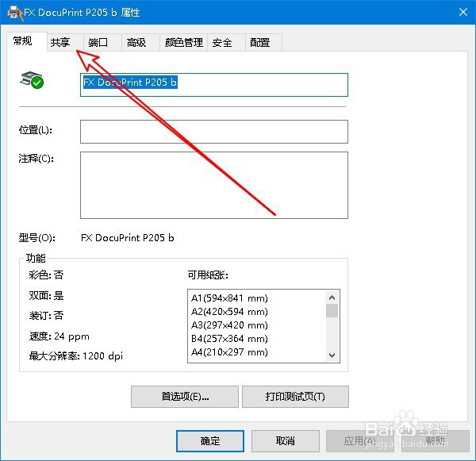The height and width of the screenshot is (461, 476).
Task: Click the 装订: 否 text
Action: coord(46,316)
